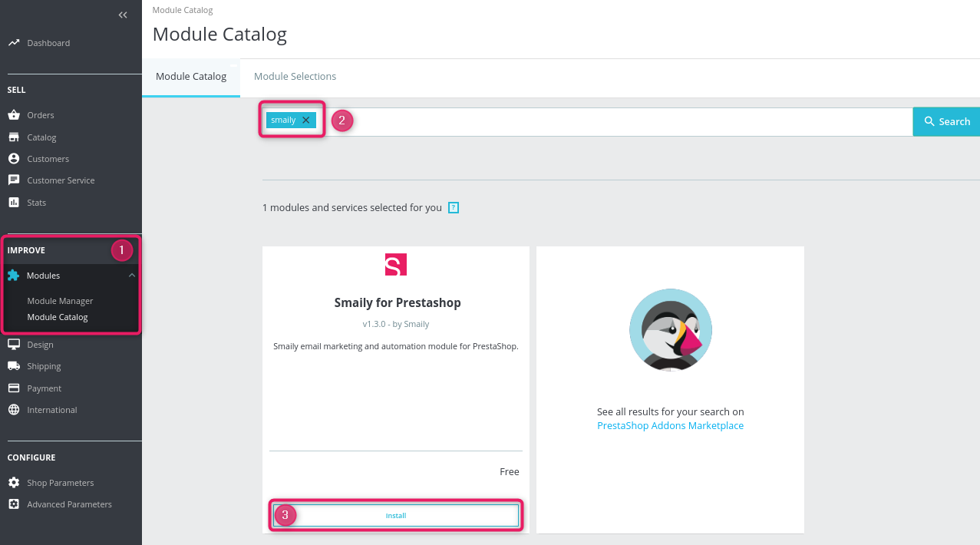
Task: Click the International globe icon
Action: pyautogui.click(x=13, y=410)
